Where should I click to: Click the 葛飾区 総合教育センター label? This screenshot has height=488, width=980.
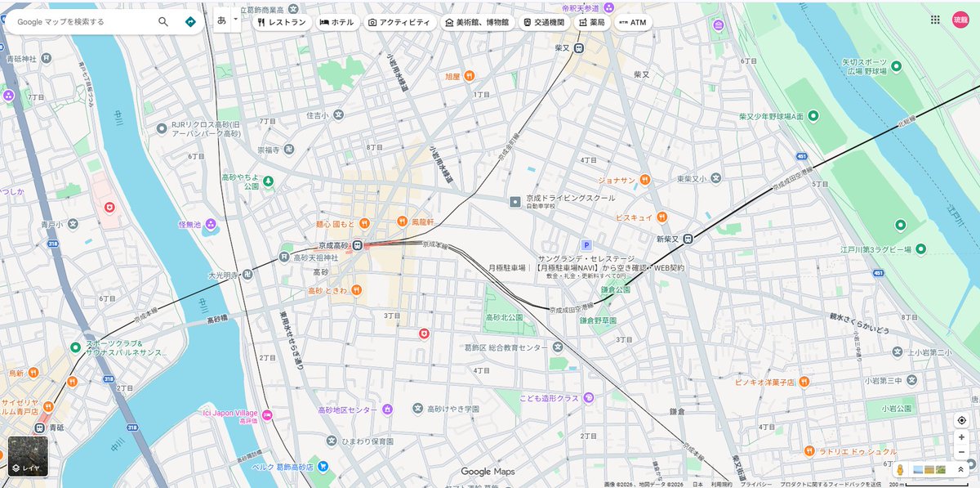point(506,347)
